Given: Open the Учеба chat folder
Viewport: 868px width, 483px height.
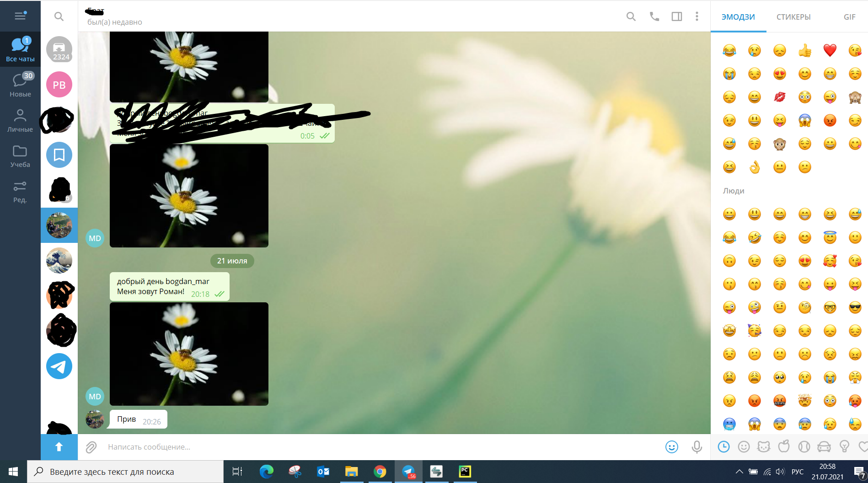Looking at the screenshot, I should (x=20, y=156).
